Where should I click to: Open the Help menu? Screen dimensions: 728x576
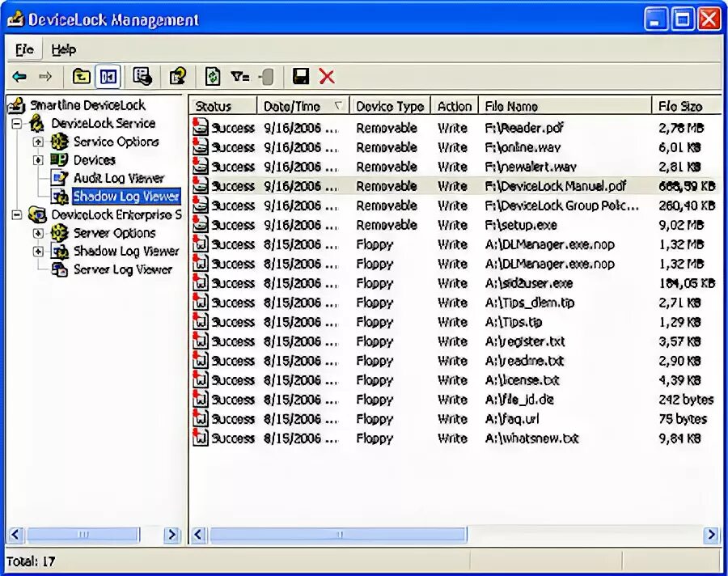pos(64,49)
